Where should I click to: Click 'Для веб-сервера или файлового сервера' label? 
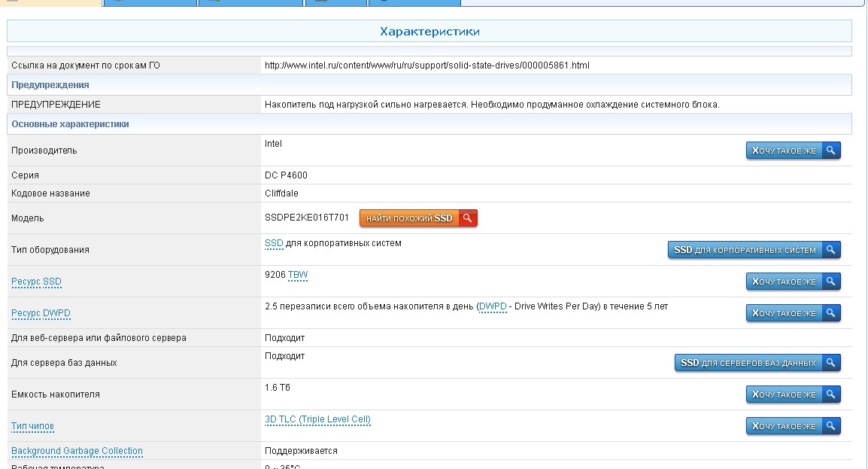coord(99,338)
